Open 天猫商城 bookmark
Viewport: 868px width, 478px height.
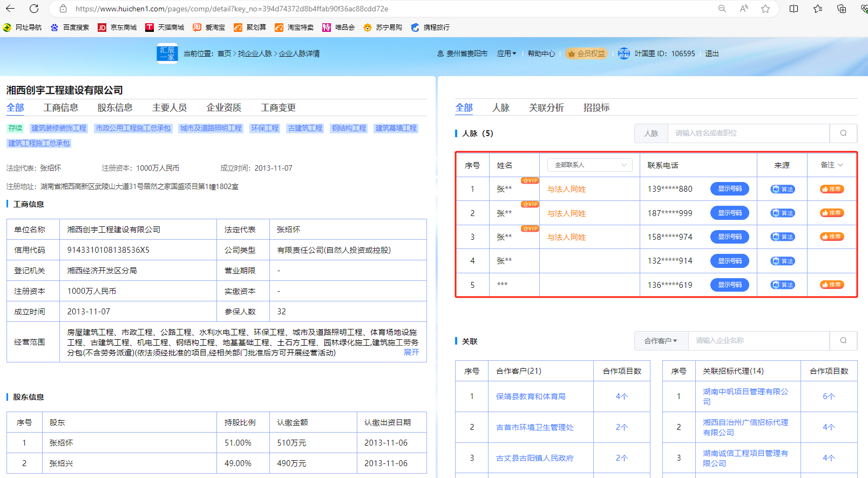(165, 27)
